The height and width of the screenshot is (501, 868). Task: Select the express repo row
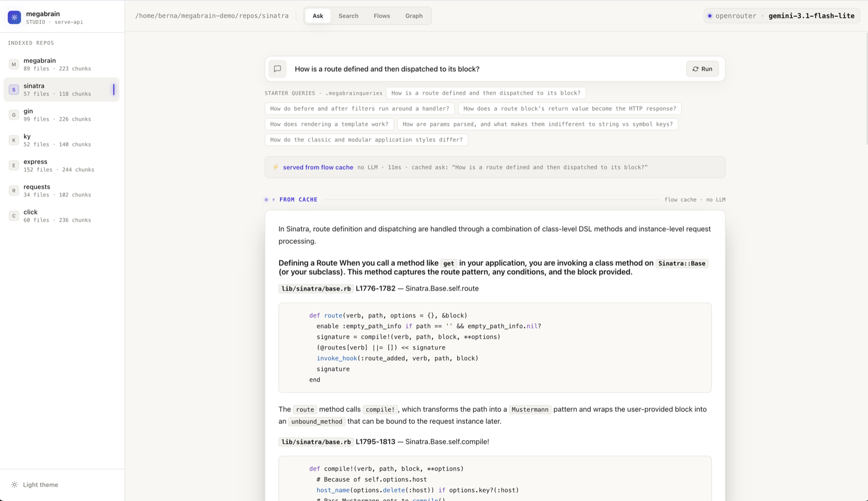click(62, 165)
